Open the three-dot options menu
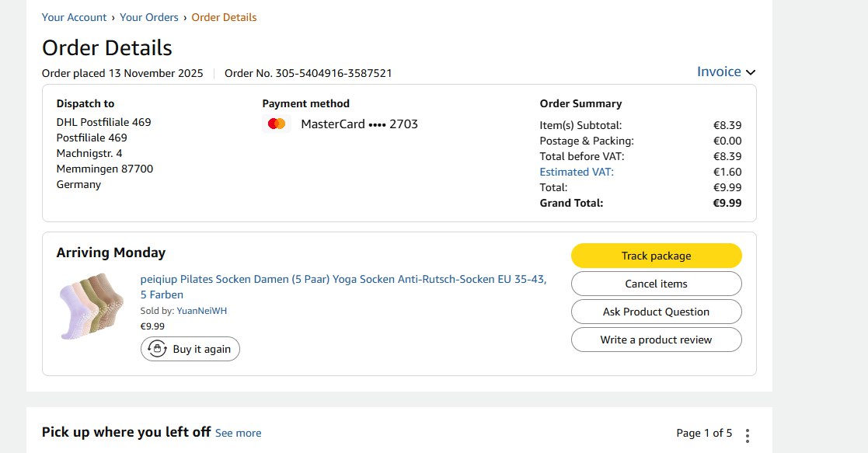Screen dimensions: 868x453 [x=748, y=435]
